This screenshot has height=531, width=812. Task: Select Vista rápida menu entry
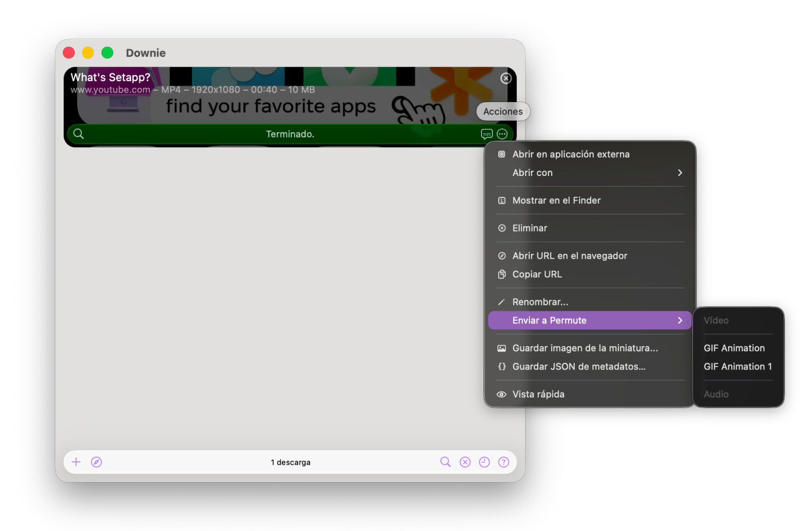[x=590, y=394]
